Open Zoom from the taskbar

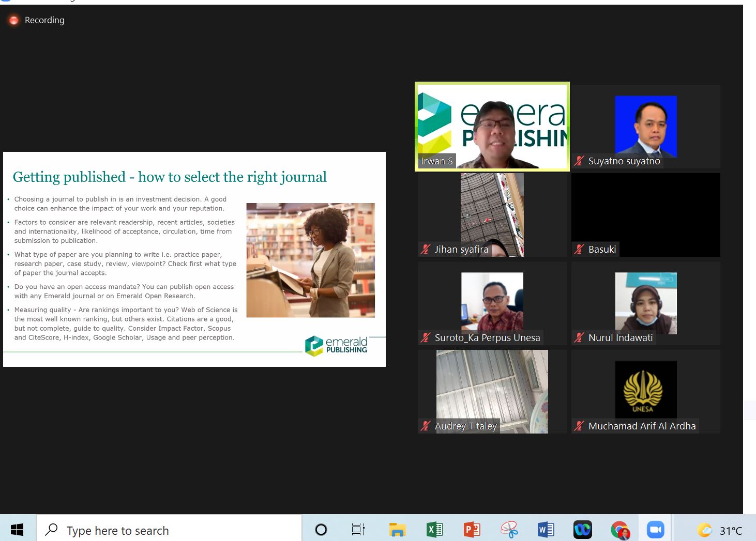pyautogui.click(x=655, y=530)
